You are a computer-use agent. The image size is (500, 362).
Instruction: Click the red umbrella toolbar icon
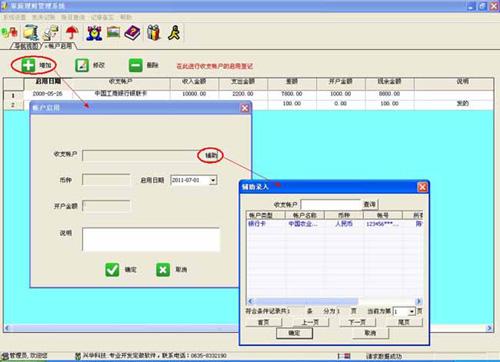pyautogui.click(x=72, y=32)
